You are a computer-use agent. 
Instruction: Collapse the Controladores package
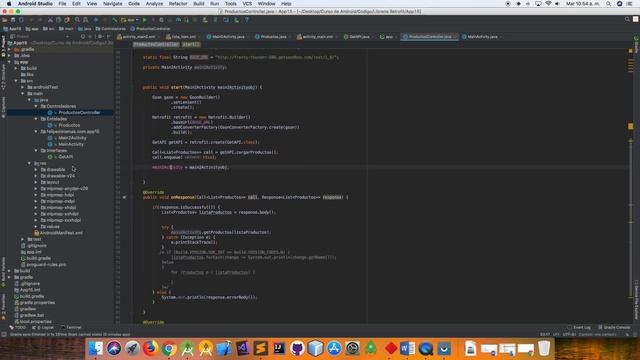click(x=36, y=106)
